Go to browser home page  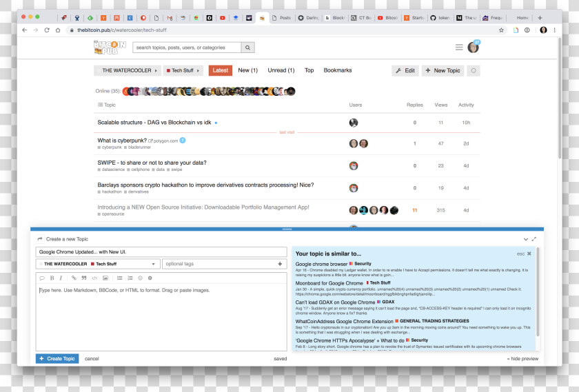(x=58, y=30)
